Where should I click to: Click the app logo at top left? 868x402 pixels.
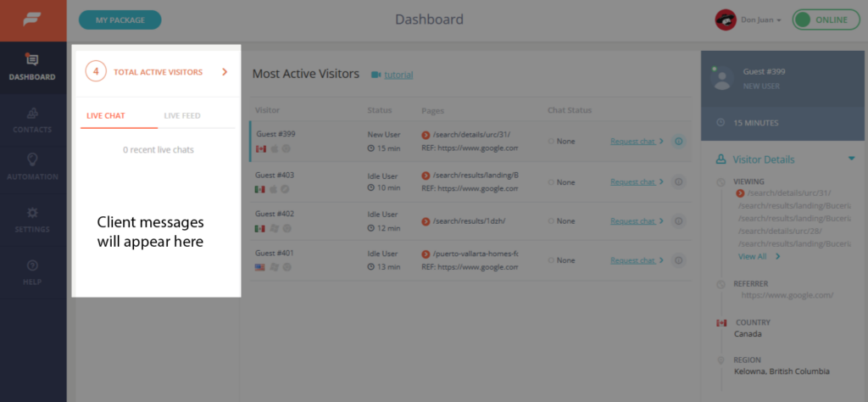pyautogui.click(x=32, y=20)
